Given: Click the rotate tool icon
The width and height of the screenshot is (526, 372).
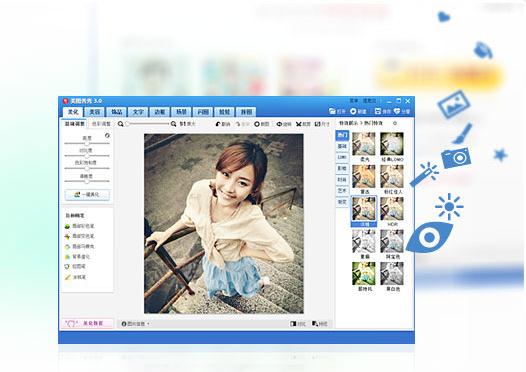Looking at the screenshot, I should (279, 124).
